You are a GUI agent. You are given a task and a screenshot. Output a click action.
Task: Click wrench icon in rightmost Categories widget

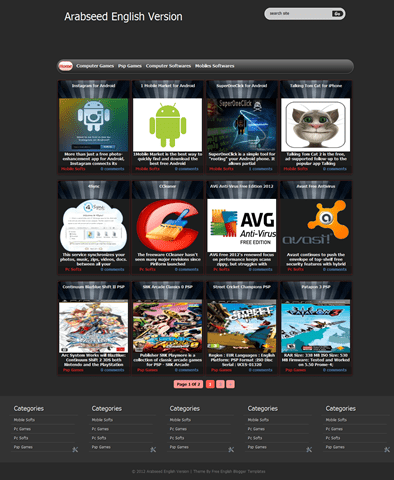click(x=387, y=450)
